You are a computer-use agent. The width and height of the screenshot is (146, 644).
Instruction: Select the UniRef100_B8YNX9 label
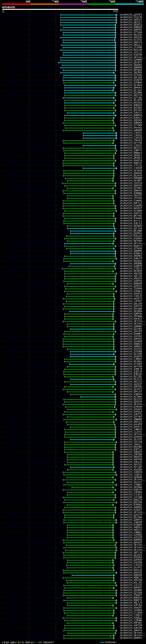pos(131,70)
